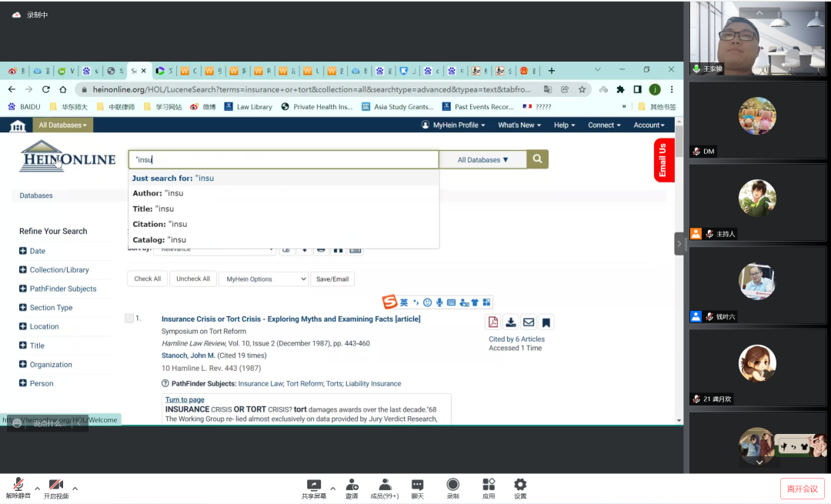This screenshot has height=504, width=831.
Task: Open the Insurance Crisis or Tort Crisis article link
Action: pyautogui.click(x=291, y=319)
